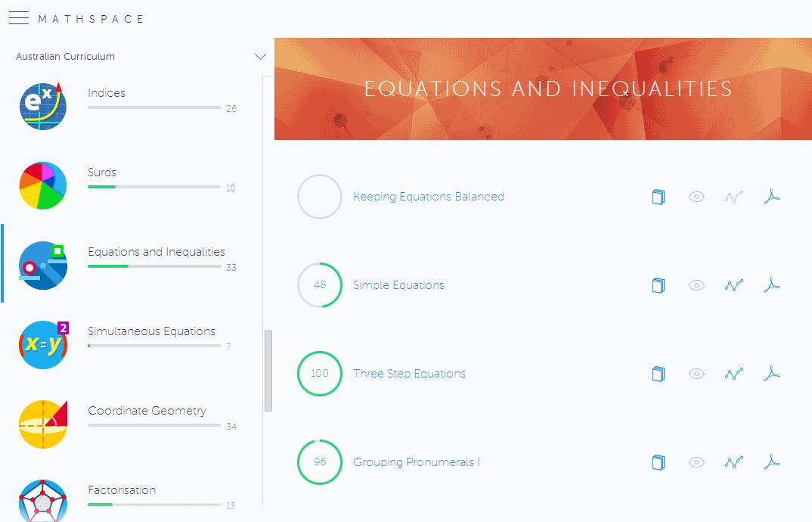
Task: Toggle the eye icon for Keeping Equations Balanced
Action: pos(696,197)
